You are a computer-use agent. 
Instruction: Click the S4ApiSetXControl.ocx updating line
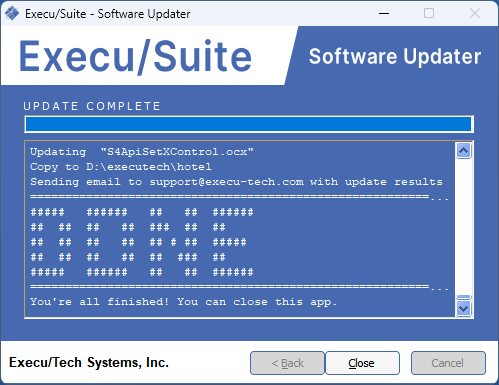[142, 152]
